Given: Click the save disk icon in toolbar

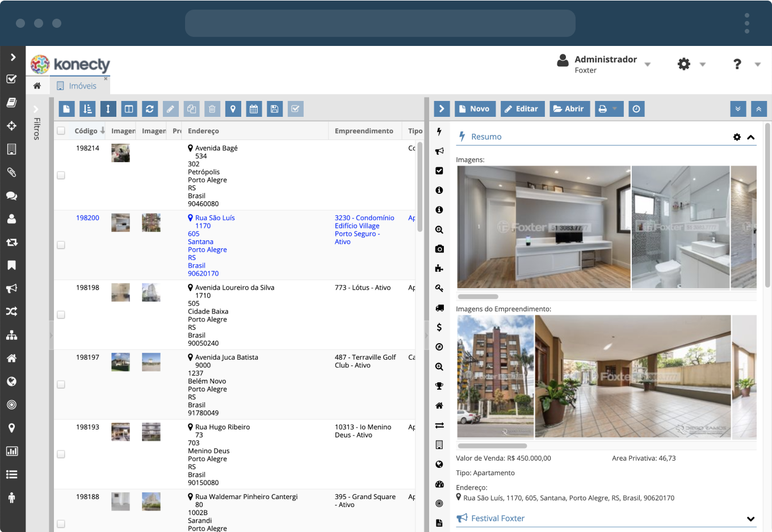Looking at the screenshot, I should tap(275, 109).
